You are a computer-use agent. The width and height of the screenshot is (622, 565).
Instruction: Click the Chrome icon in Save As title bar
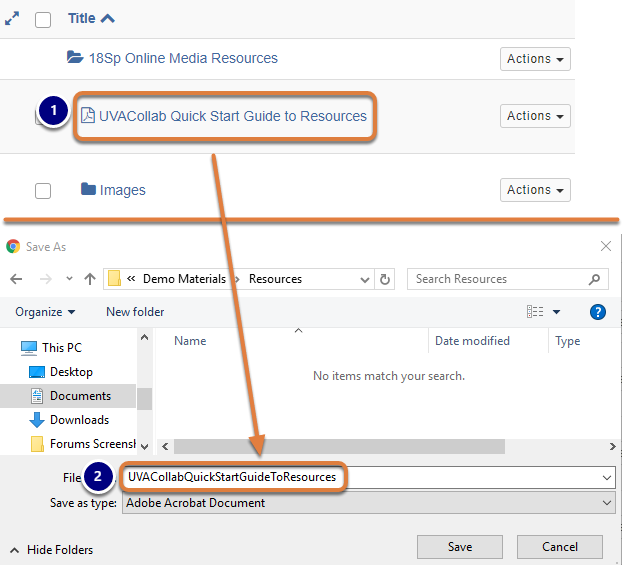pyautogui.click(x=13, y=246)
